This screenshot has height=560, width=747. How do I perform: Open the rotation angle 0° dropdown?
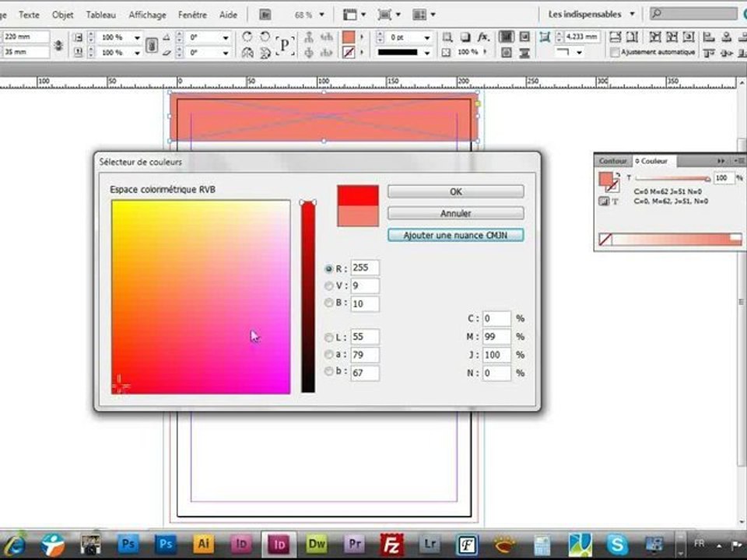point(226,37)
